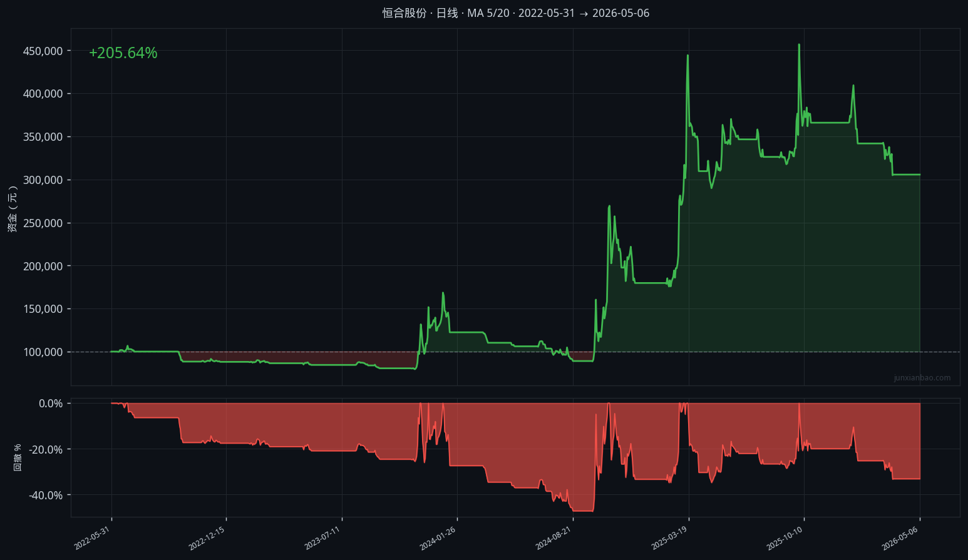Click the 2022-12-15 date label

pos(207,538)
